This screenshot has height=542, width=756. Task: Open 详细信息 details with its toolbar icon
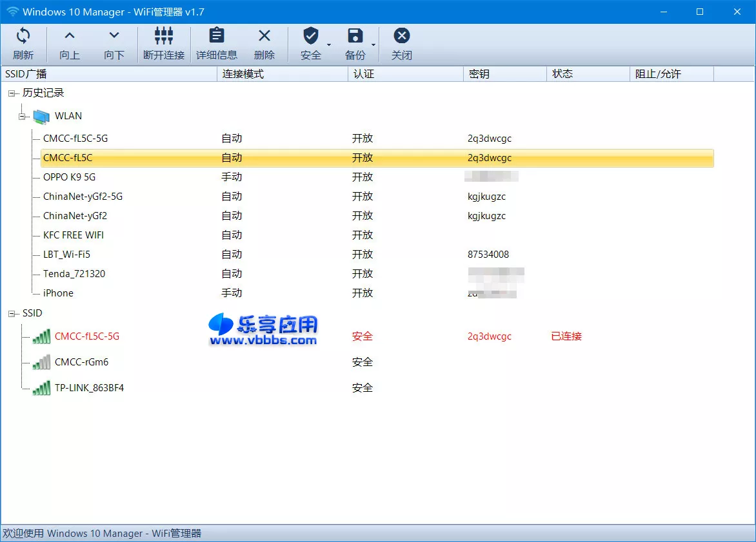(x=216, y=37)
